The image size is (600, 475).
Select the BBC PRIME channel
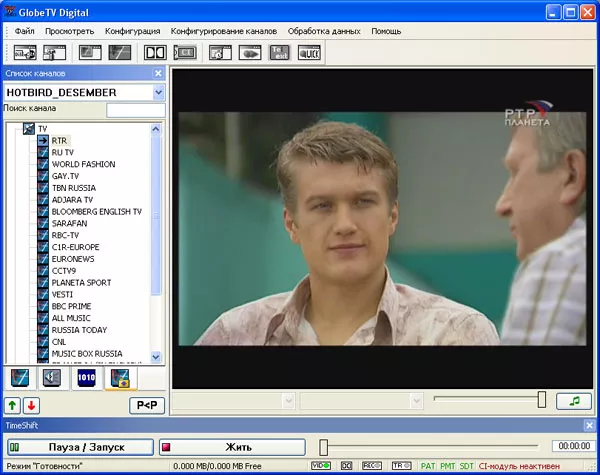[72, 307]
